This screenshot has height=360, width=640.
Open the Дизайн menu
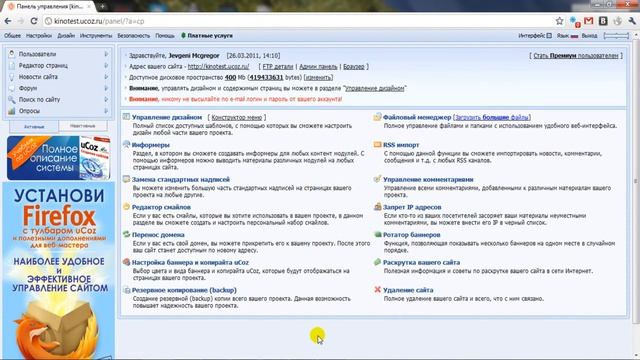pos(66,36)
